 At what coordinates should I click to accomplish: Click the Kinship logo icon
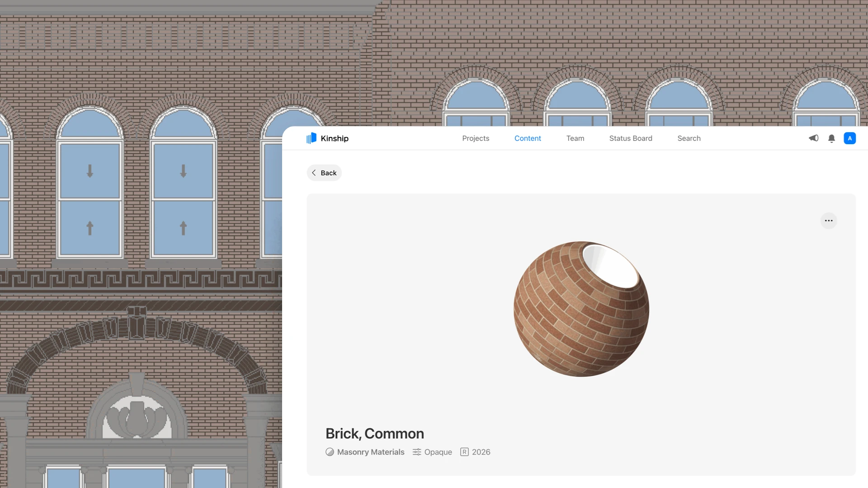[311, 138]
